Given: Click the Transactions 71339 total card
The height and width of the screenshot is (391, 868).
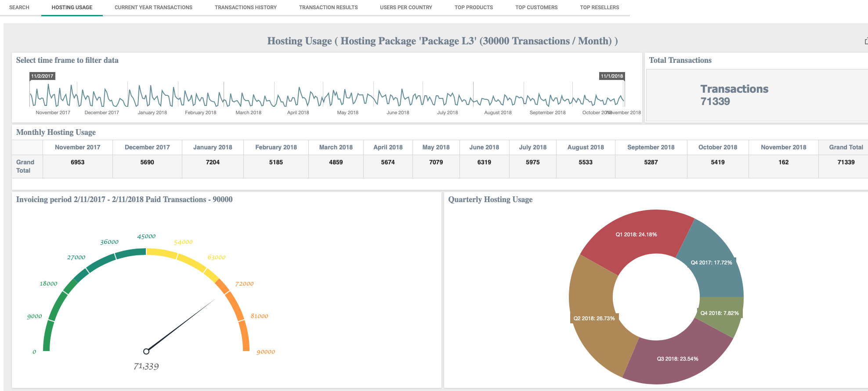Looking at the screenshot, I should (734, 95).
